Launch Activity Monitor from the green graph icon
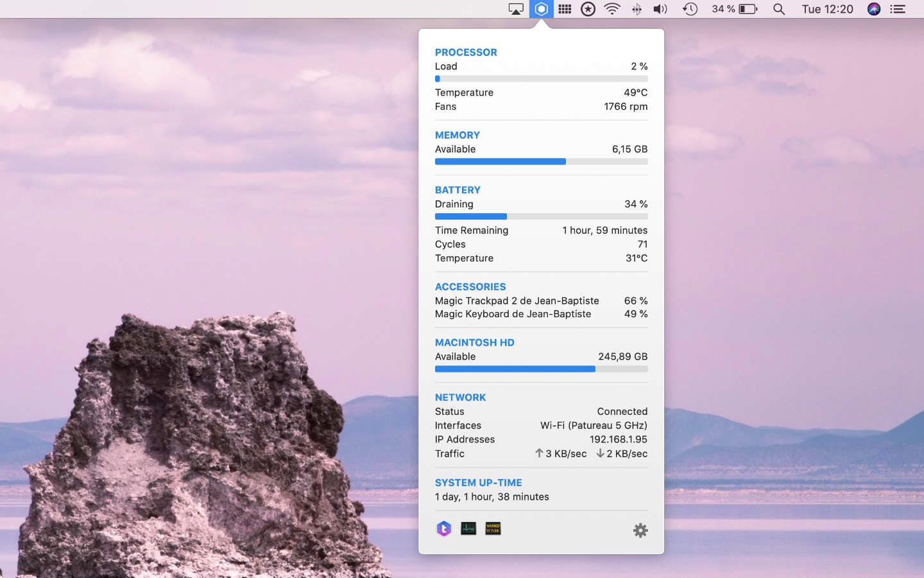This screenshot has width=924, height=578. (468, 529)
